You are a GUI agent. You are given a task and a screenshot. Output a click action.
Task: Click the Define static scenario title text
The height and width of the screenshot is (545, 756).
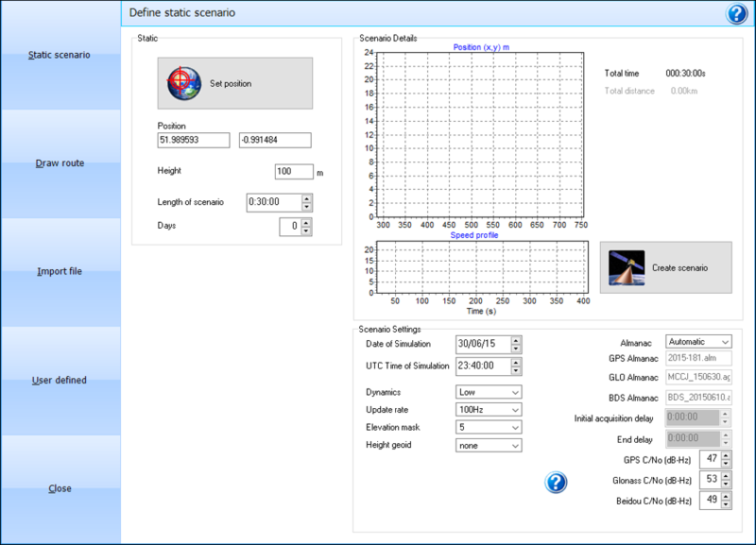[182, 13]
